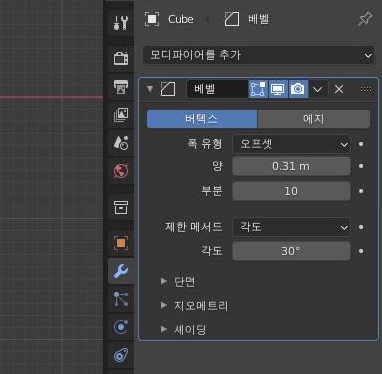
Task: Click animate dot beside 부분 value
Action: [361, 191]
